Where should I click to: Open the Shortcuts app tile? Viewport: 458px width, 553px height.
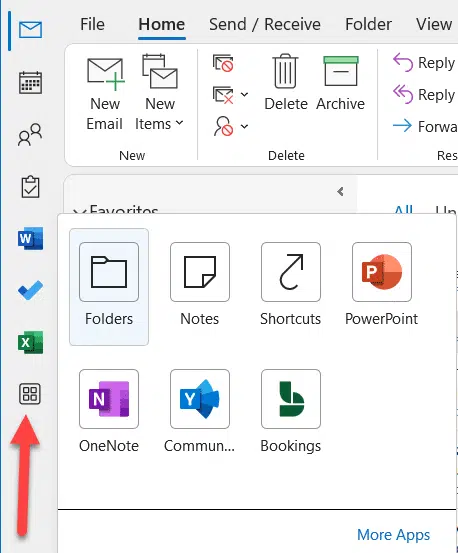(291, 284)
